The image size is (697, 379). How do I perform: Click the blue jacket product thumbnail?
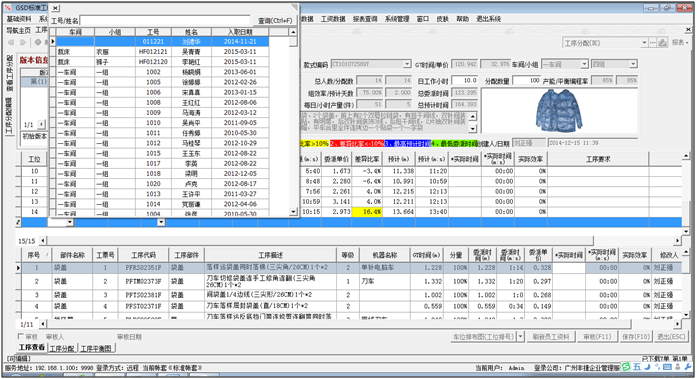click(560, 110)
